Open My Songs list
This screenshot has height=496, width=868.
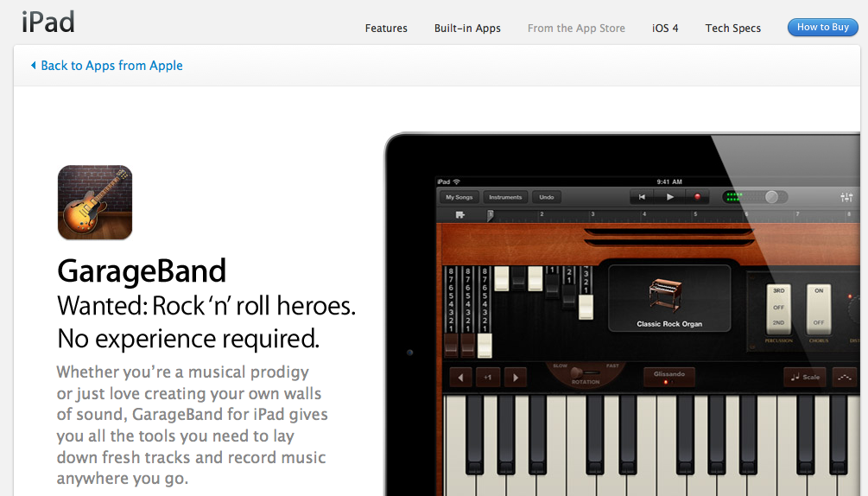pyautogui.click(x=459, y=197)
